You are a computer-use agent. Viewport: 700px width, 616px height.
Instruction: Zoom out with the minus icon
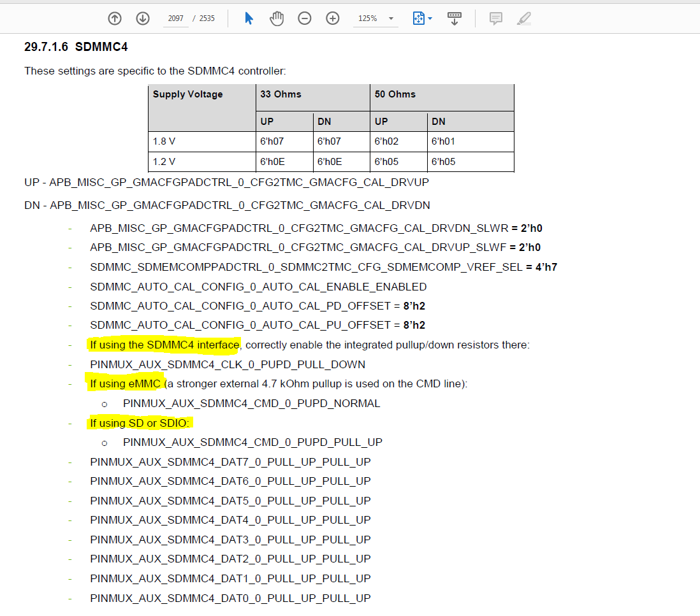pos(305,18)
